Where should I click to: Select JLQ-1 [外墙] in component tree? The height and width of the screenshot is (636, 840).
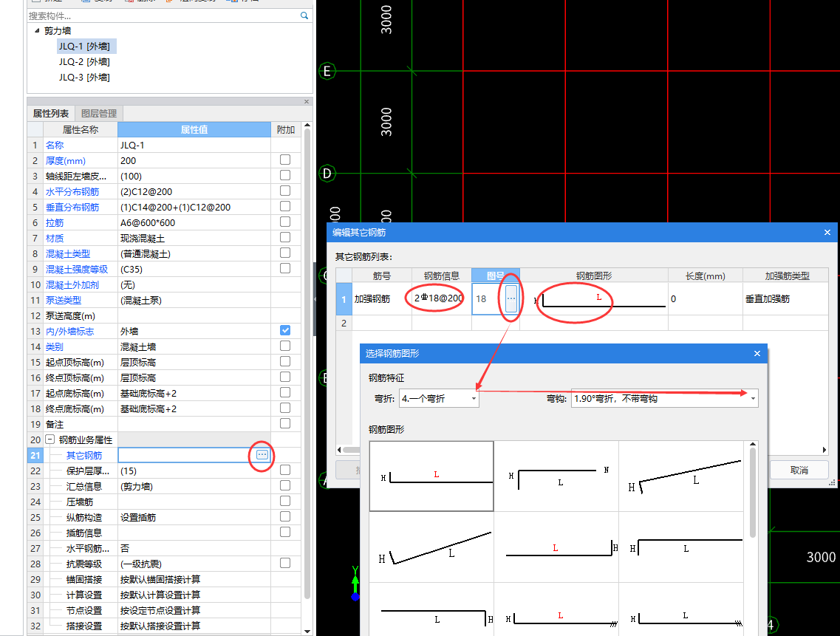[x=84, y=46]
